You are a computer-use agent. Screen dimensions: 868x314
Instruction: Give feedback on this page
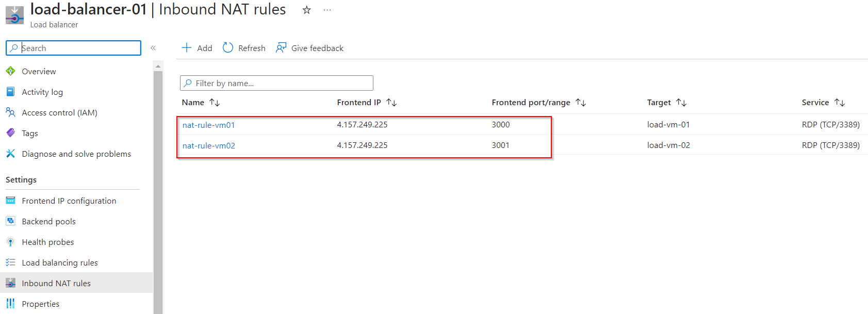[x=317, y=48]
